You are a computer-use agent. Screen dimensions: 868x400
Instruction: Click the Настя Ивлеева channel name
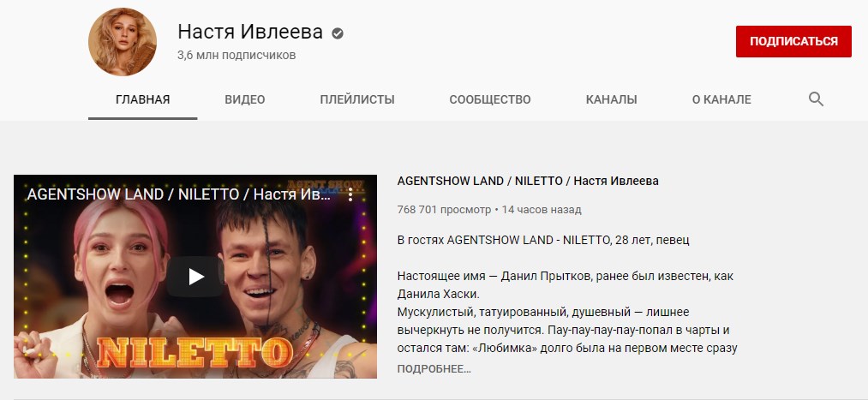click(x=250, y=32)
